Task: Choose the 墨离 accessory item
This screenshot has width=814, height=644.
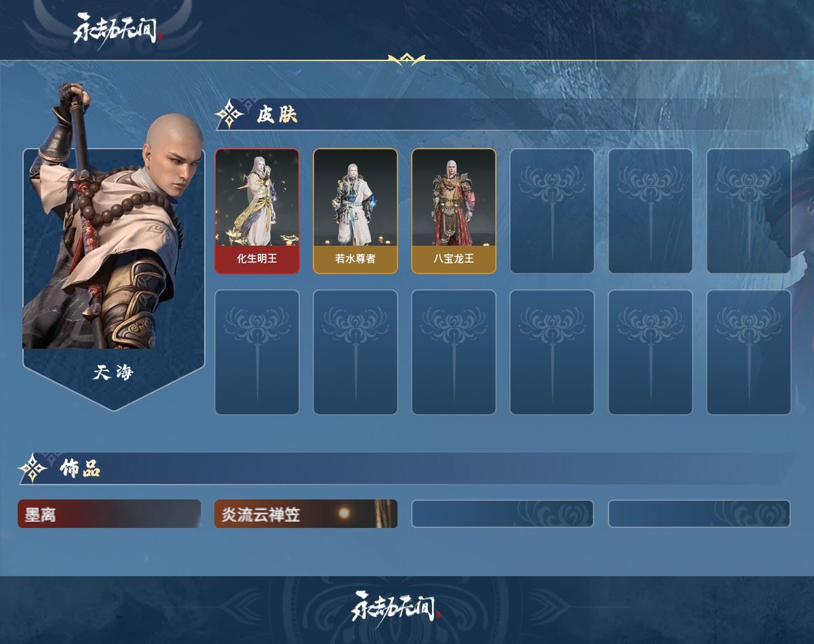Action: pos(109,514)
